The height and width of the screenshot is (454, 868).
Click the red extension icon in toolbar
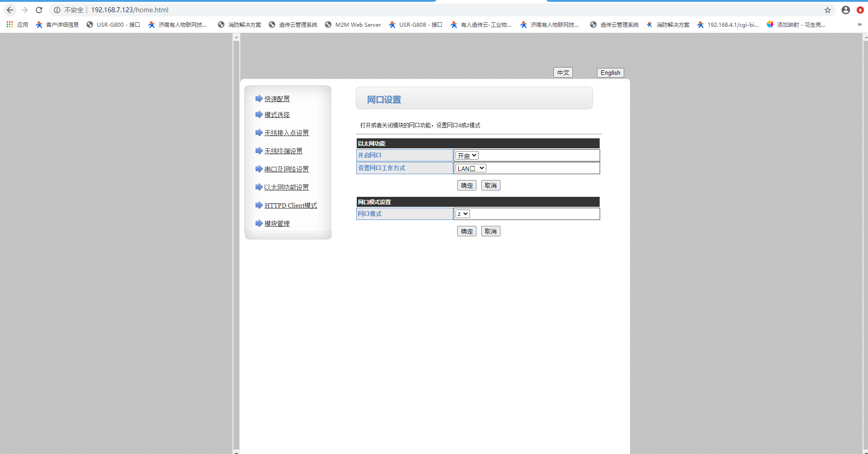pyautogui.click(x=860, y=10)
